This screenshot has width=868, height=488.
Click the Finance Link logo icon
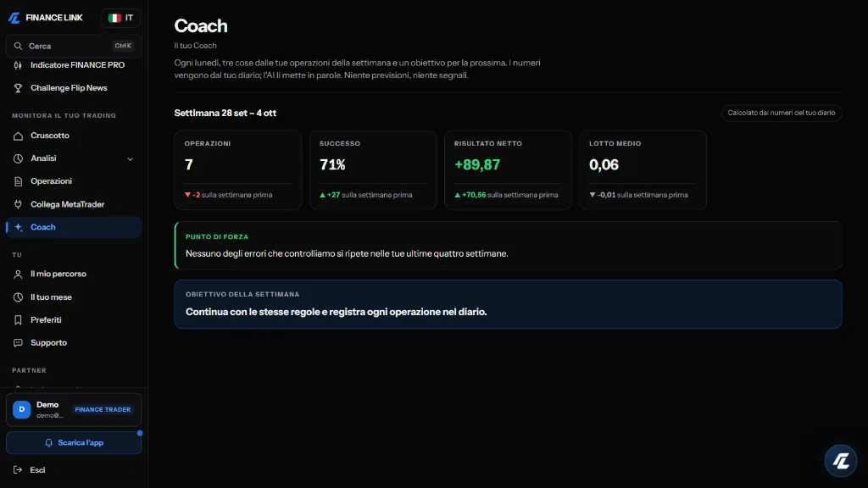[14, 18]
